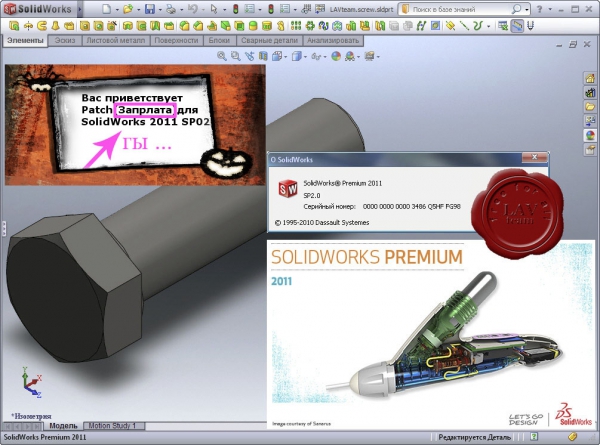Click the Print icon
The height and width of the screenshot is (445, 600).
click(x=171, y=9)
